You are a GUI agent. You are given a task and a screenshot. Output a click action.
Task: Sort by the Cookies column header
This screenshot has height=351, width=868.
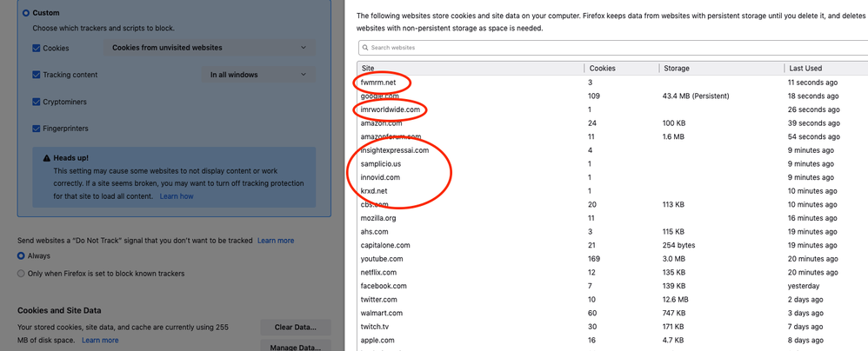click(622, 68)
